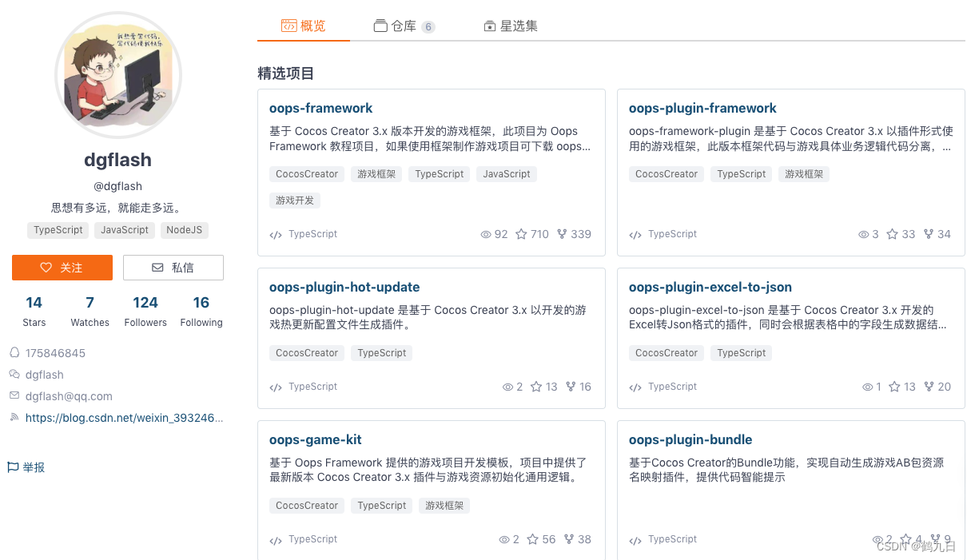
Task: Click the @dgflash username handle
Action: click(118, 186)
